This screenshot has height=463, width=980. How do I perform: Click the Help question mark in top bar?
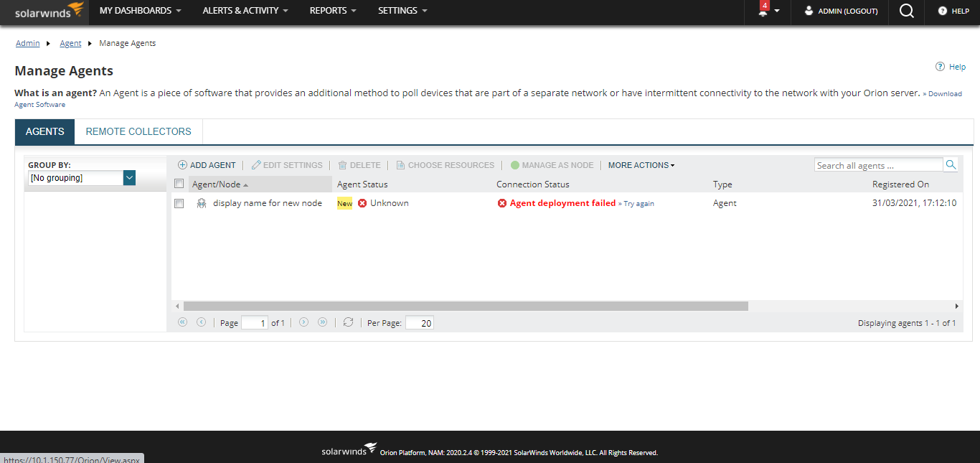tap(943, 11)
